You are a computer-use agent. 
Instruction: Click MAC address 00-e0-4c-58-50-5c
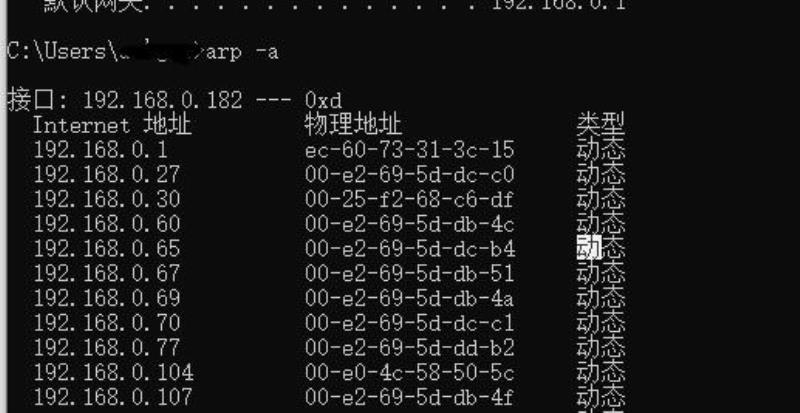click(x=409, y=373)
